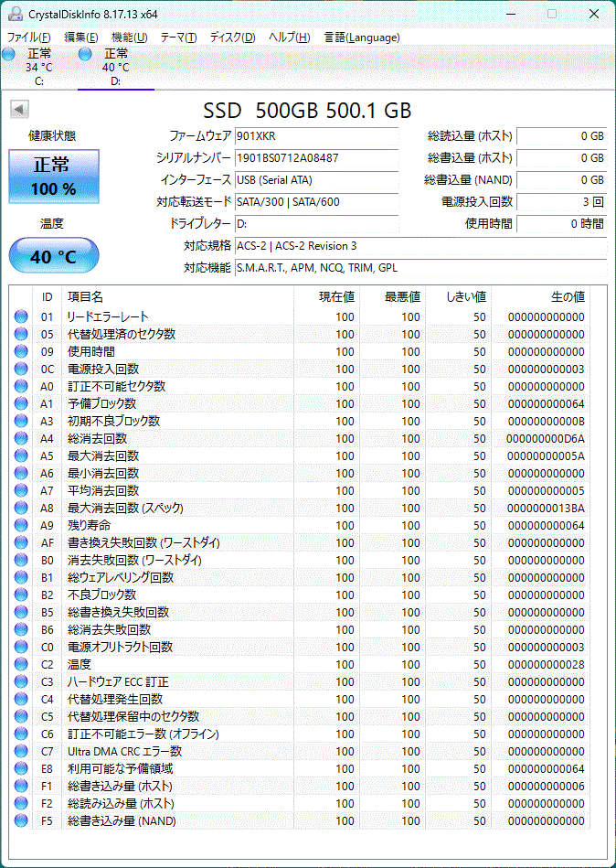
Task: Click the status orb for 利用可能な予備領域 row
Action: 21,768
